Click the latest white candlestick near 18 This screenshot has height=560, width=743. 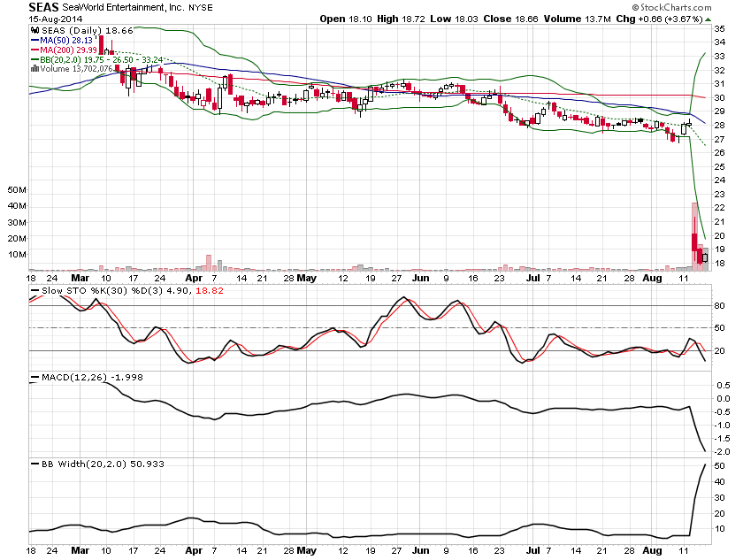[x=705, y=257]
